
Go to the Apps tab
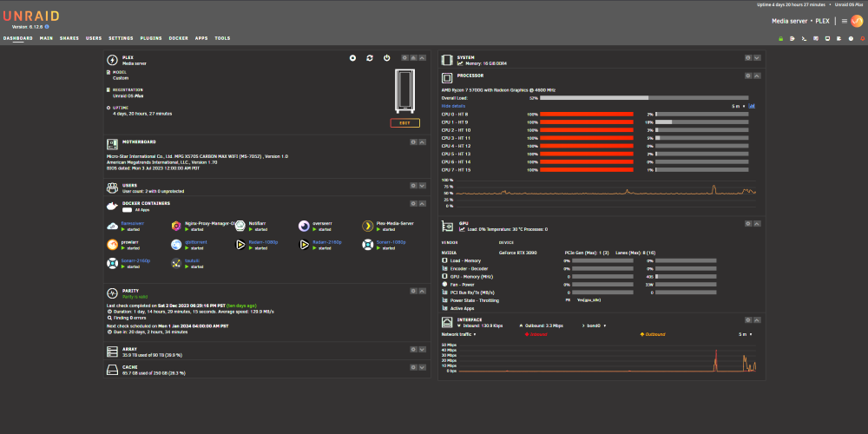coord(201,38)
